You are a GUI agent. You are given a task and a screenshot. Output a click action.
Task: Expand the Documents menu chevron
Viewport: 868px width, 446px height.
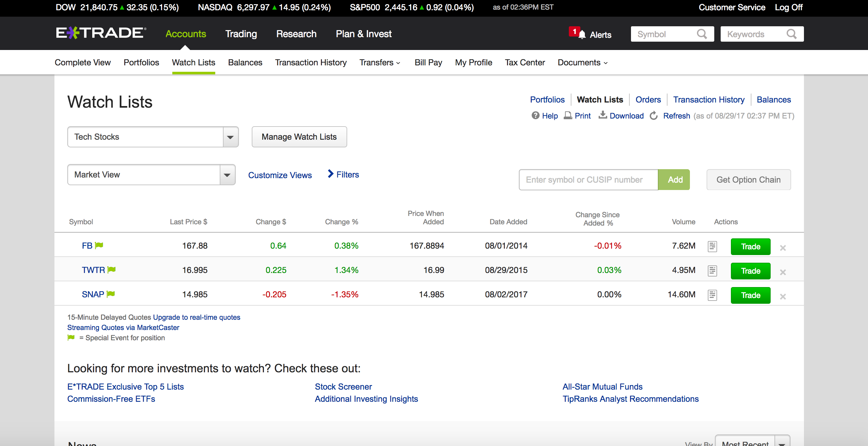605,63
